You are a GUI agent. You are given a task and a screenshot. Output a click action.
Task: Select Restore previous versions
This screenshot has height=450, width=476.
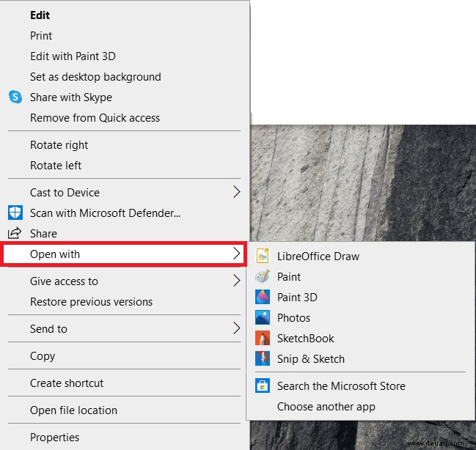pyautogui.click(x=125, y=302)
